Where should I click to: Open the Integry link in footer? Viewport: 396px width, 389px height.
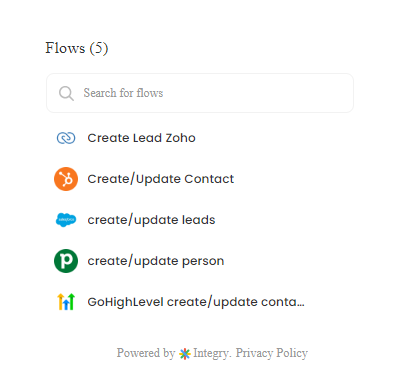pyautogui.click(x=211, y=353)
